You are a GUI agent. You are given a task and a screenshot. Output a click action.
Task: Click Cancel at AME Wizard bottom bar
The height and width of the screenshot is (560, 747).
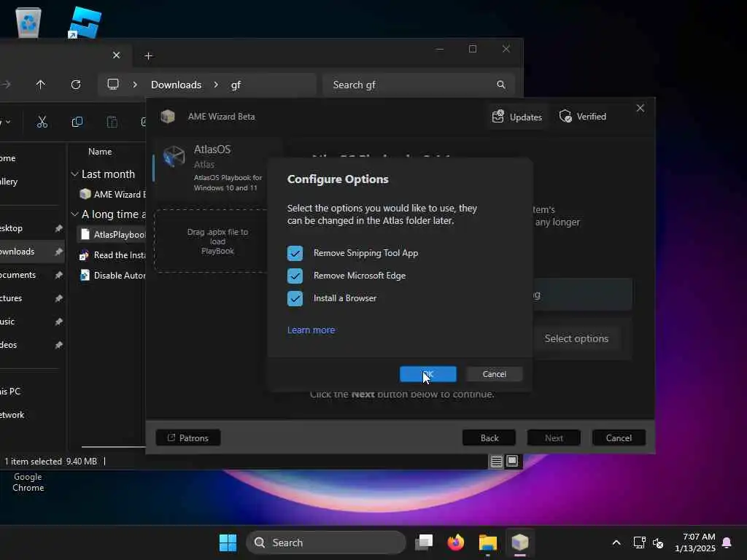tap(619, 437)
